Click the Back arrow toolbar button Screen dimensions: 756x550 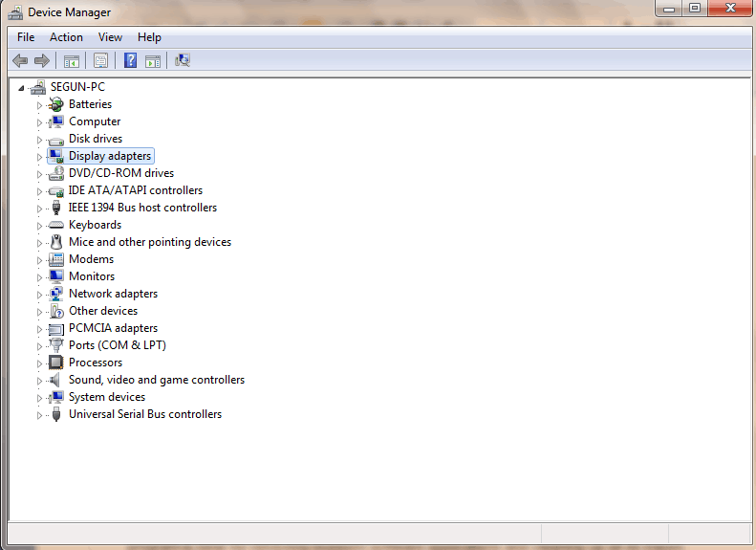20,61
